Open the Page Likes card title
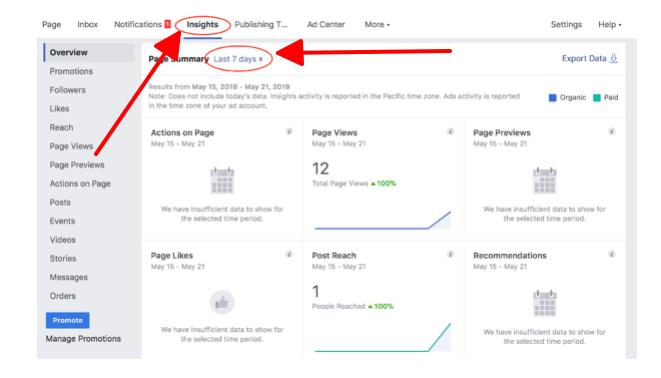This screenshot has height=378, width=661. (172, 255)
